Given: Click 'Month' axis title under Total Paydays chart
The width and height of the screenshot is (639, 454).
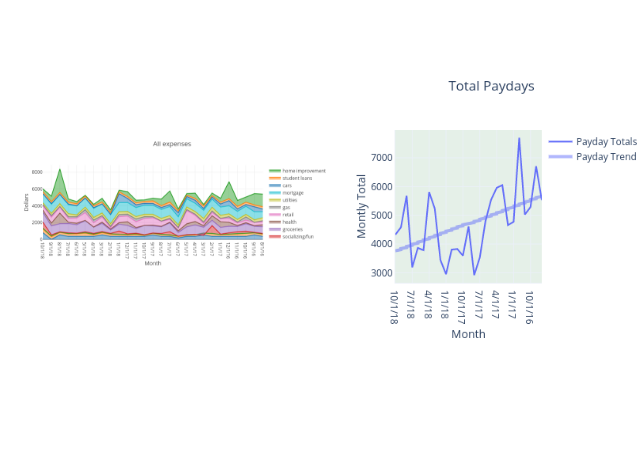Looking at the screenshot, I should [468, 334].
